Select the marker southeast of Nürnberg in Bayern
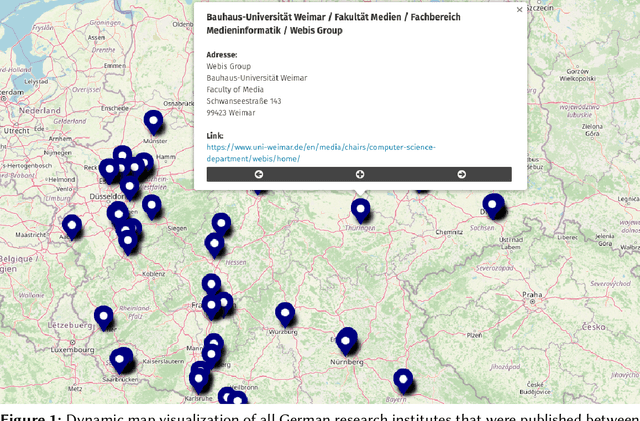640x421 pixels. (403, 379)
